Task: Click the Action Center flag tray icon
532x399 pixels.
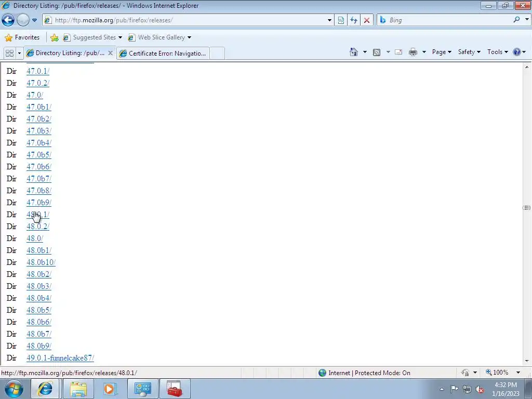Action: click(x=454, y=389)
